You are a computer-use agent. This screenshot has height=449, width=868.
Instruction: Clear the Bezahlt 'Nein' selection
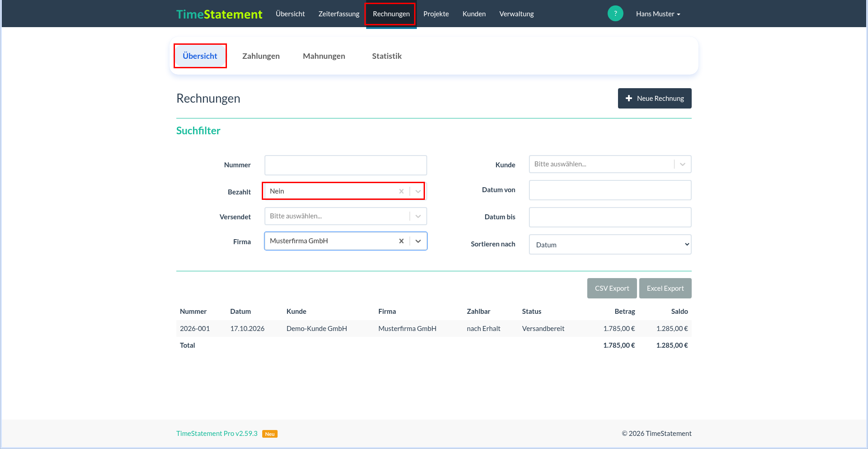(x=401, y=191)
